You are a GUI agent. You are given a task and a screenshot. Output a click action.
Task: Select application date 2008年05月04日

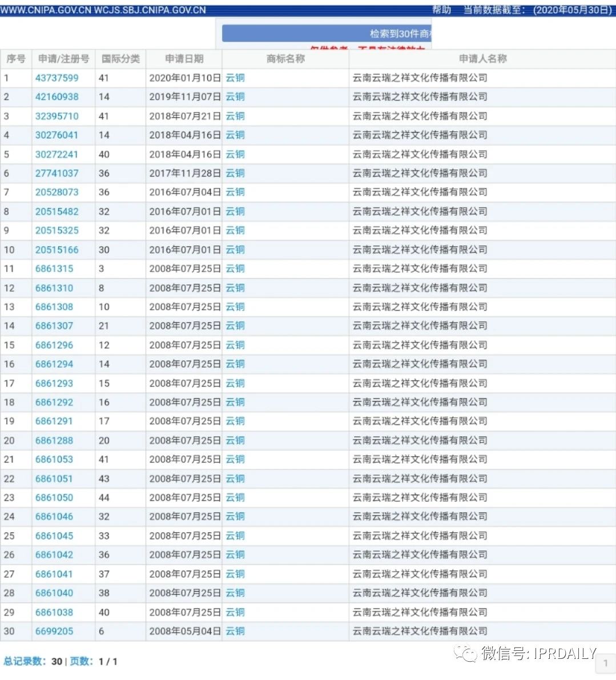coord(185,631)
